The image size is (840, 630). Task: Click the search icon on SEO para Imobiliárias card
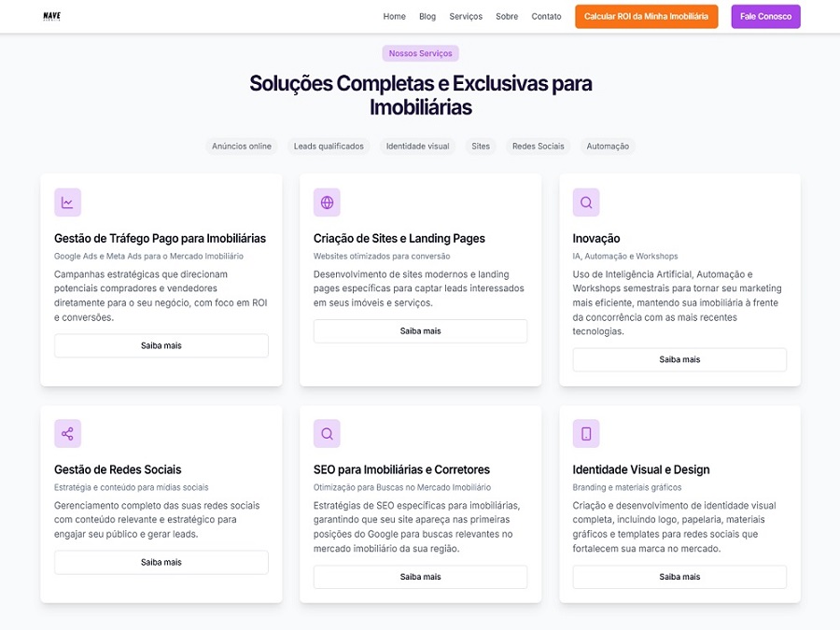tap(327, 434)
